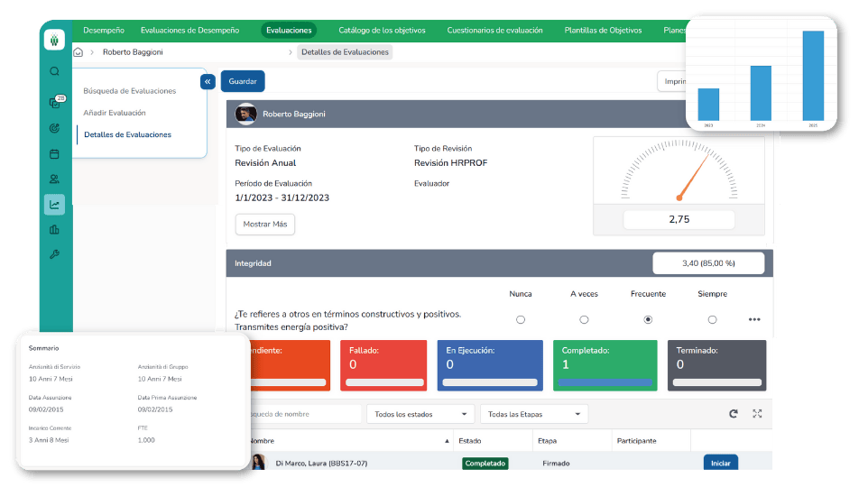Viewport: 868px width, 487px height.
Task: Expand the Todas las Etapas dropdown
Action: pos(534,414)
